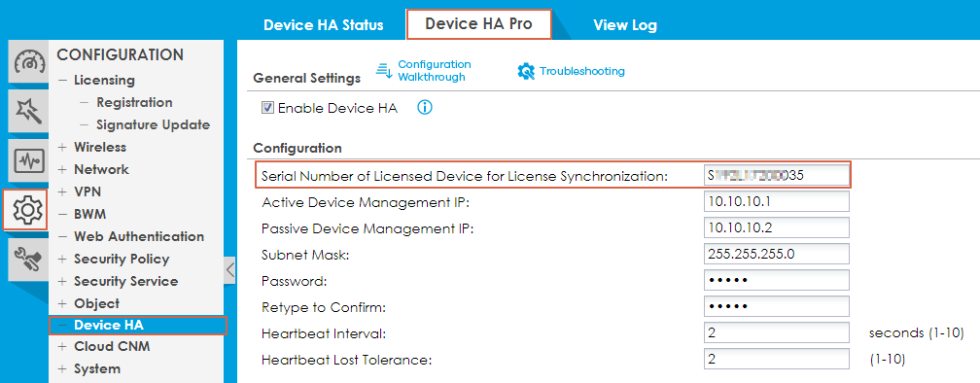Click the Active Device Management IP field
The width and height of the screenshot is (980, 383).
pos(776,202)
